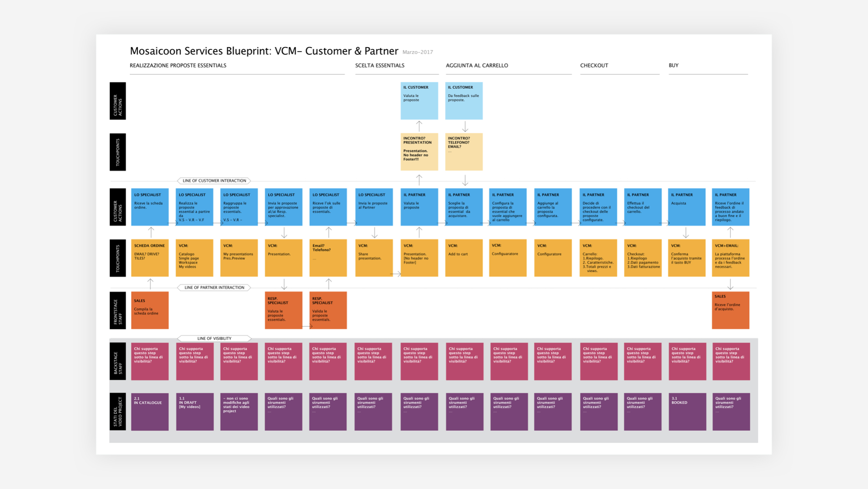Click the LINE OF VISIBILITY label
The width and height of the screenshot is (868, 489).
coord(214,338)
